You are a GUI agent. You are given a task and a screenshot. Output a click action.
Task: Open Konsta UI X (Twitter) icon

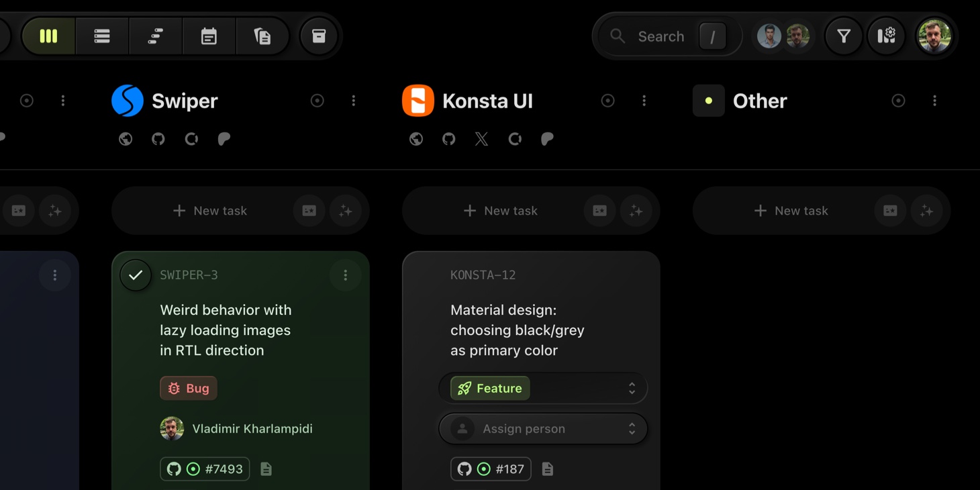(x=481, y=139)
